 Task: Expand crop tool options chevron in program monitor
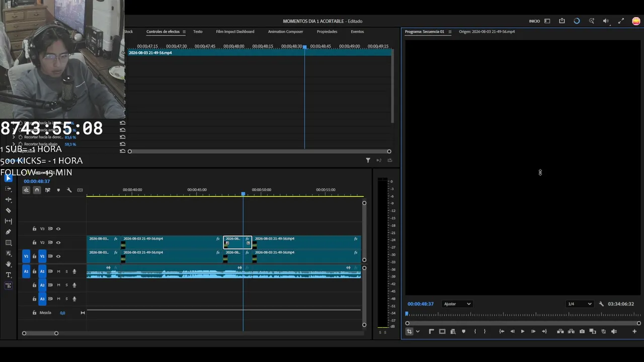[418, 331]
